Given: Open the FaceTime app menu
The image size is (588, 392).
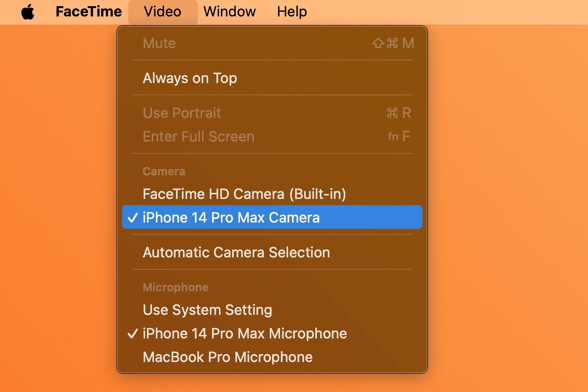Looking at the screenshot, I should (x=89, y=12).
